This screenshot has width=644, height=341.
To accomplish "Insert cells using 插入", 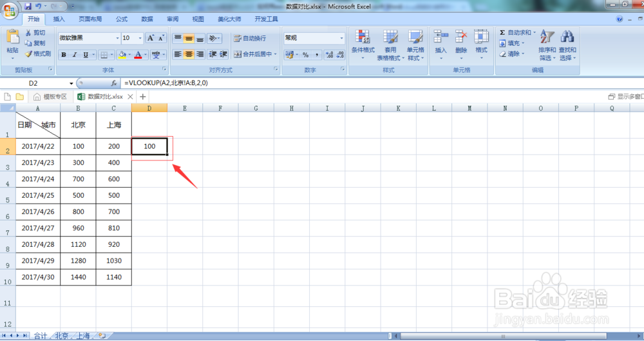I will coord(440,44).
